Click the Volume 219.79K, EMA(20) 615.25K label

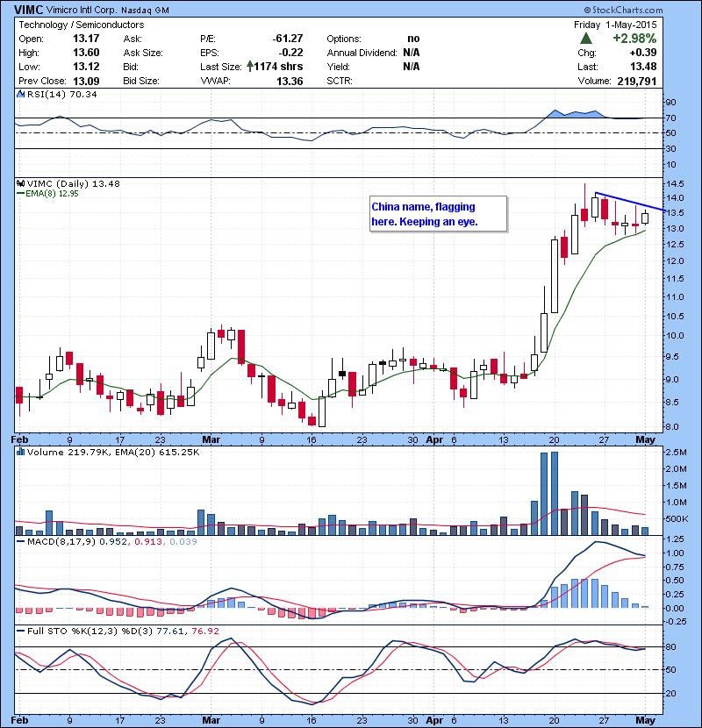pos(113,452)
